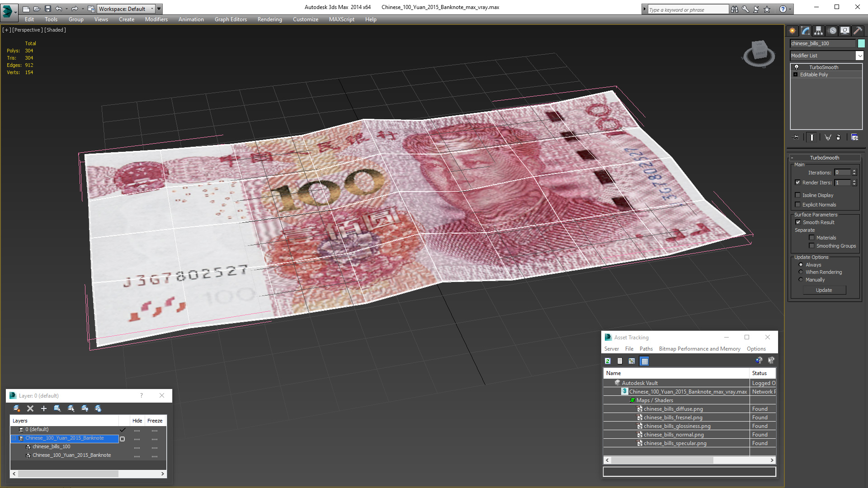Click the Undo arrow icon
868x488 pixels.
pos(58,9)
